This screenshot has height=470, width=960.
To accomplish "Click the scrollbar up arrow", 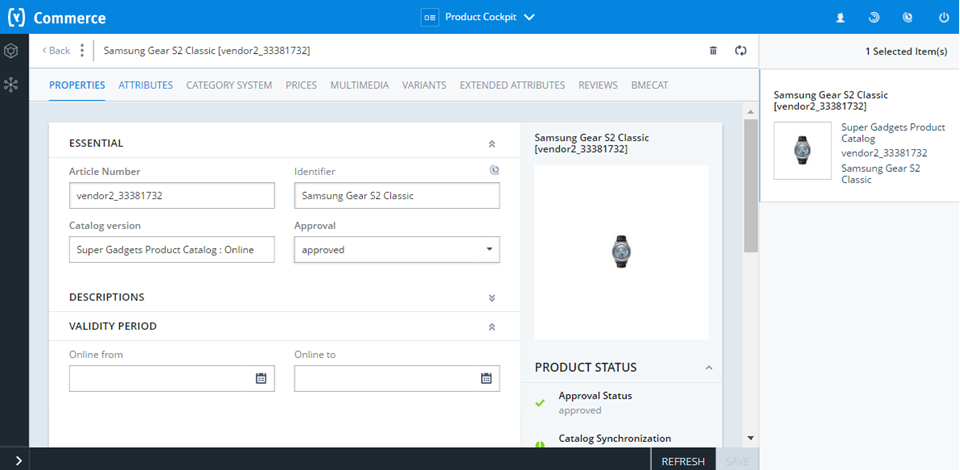I will click(751, 111).
